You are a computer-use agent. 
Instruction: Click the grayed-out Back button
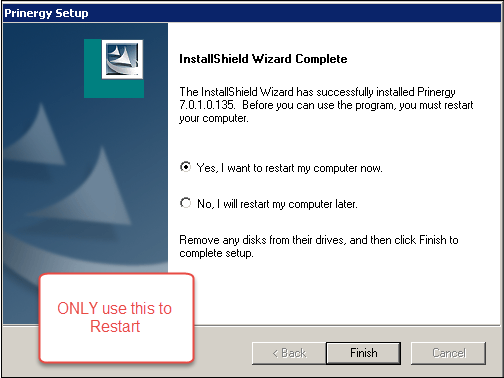pyautogui.click(x=289, y=353)
